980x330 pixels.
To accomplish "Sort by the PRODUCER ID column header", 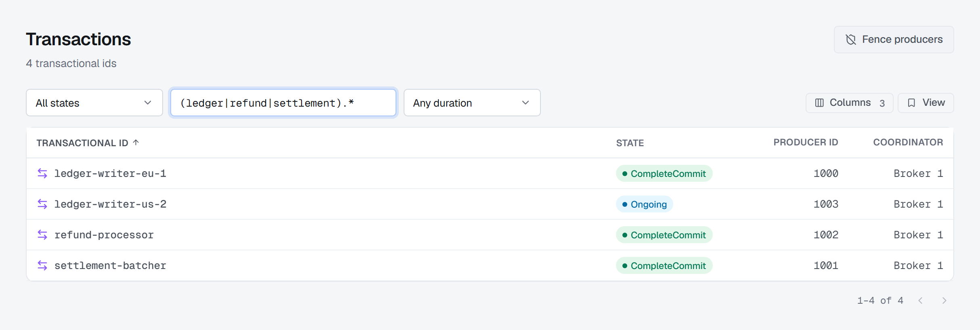I will [x=806, y=143].
